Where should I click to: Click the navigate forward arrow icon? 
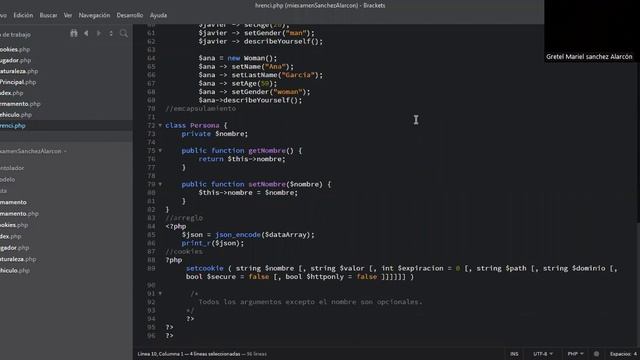point(98,33)
